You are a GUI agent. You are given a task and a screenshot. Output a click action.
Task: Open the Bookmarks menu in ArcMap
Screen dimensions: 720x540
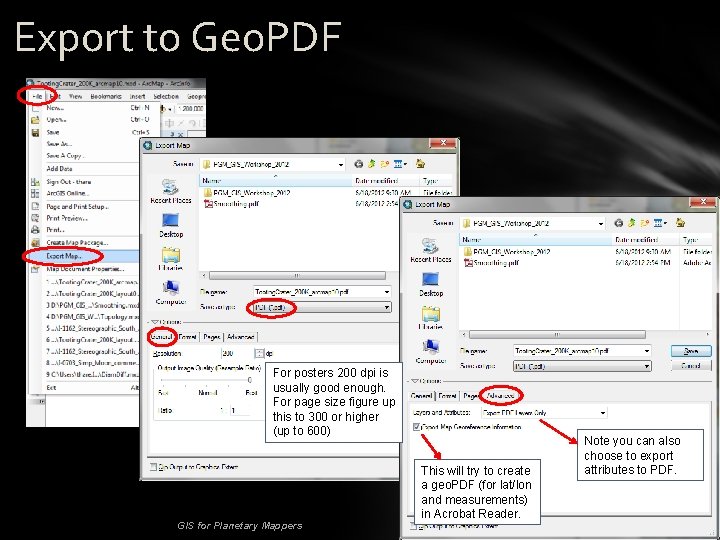(106, 96)
